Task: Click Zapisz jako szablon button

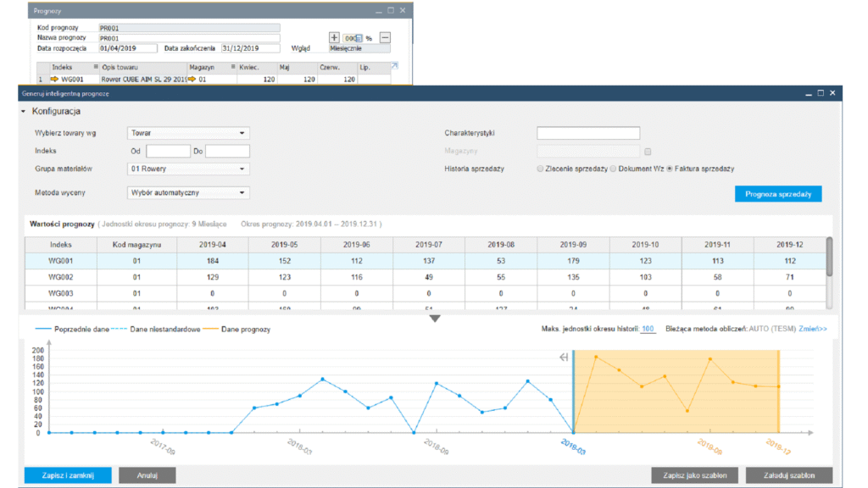Action: point(695,475)
